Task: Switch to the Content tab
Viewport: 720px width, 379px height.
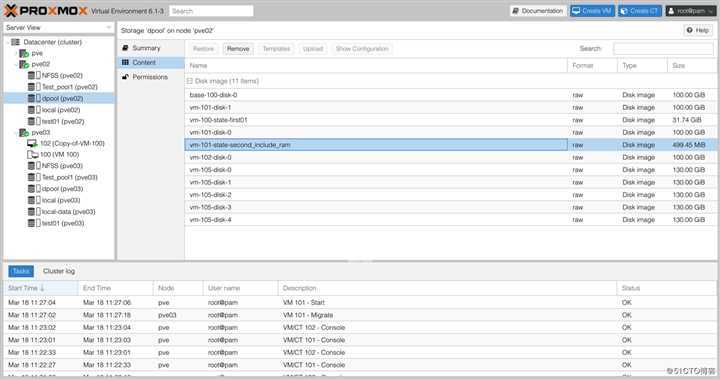Action: (x=151, y=62)
